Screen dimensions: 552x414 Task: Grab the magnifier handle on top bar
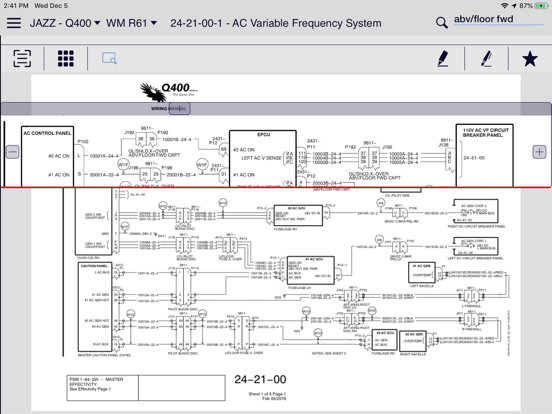(x=180, y=108)
